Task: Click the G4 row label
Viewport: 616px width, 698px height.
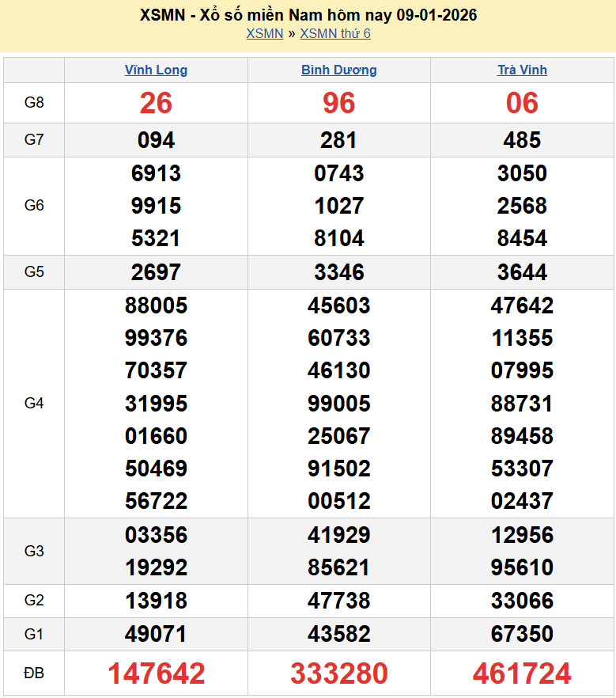Action: pos(34,404)
